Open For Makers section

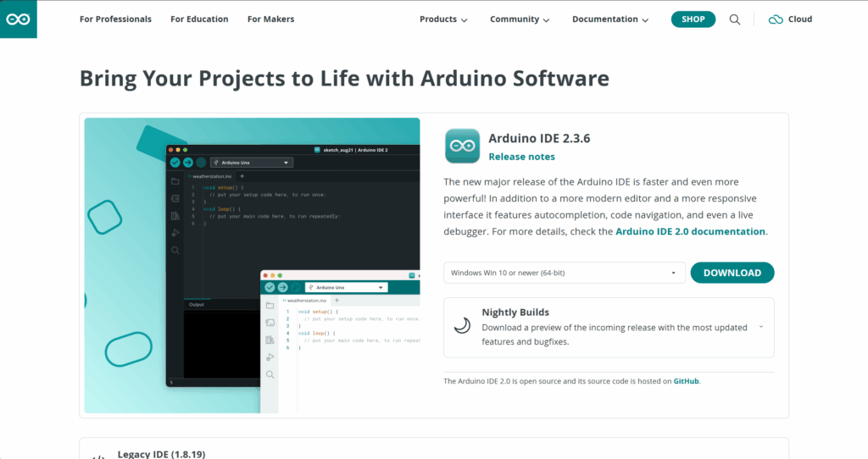(x=270, y=19)
